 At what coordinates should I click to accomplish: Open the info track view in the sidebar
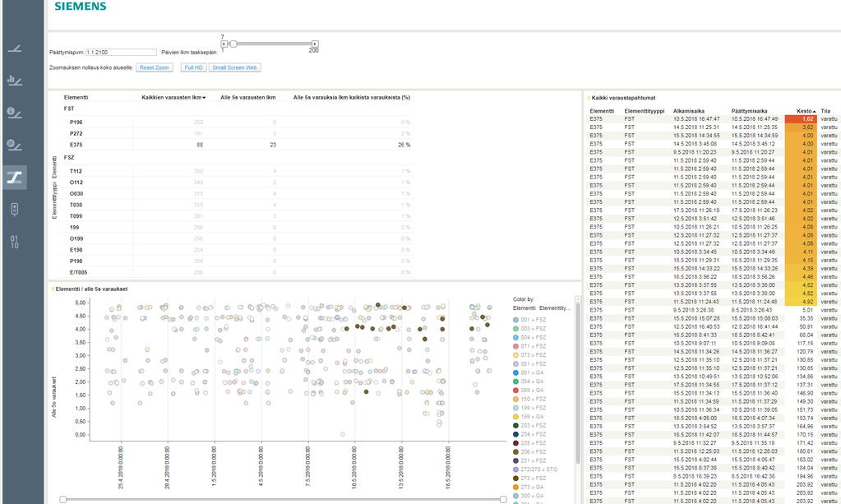coord(15,113)
